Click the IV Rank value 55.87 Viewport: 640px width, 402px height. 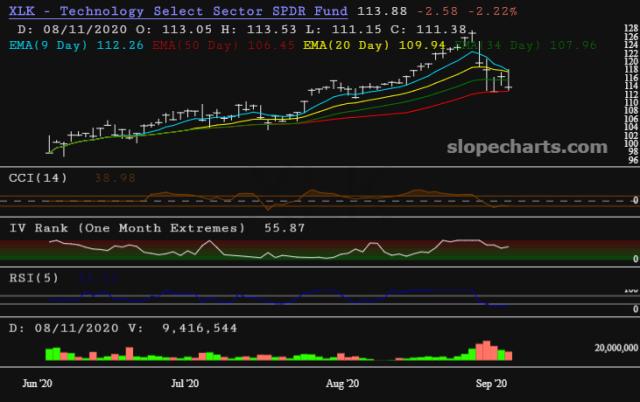click(284, 228)
